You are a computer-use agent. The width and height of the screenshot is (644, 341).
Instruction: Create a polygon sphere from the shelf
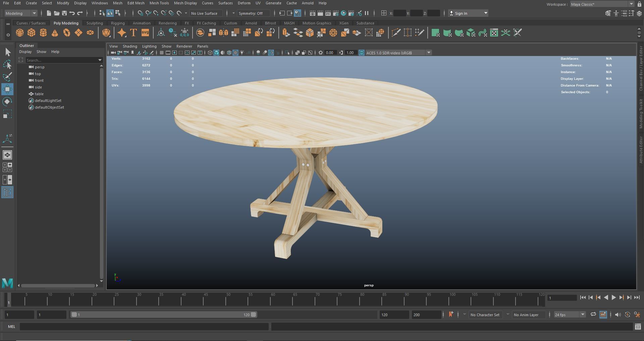click(20, 33)
